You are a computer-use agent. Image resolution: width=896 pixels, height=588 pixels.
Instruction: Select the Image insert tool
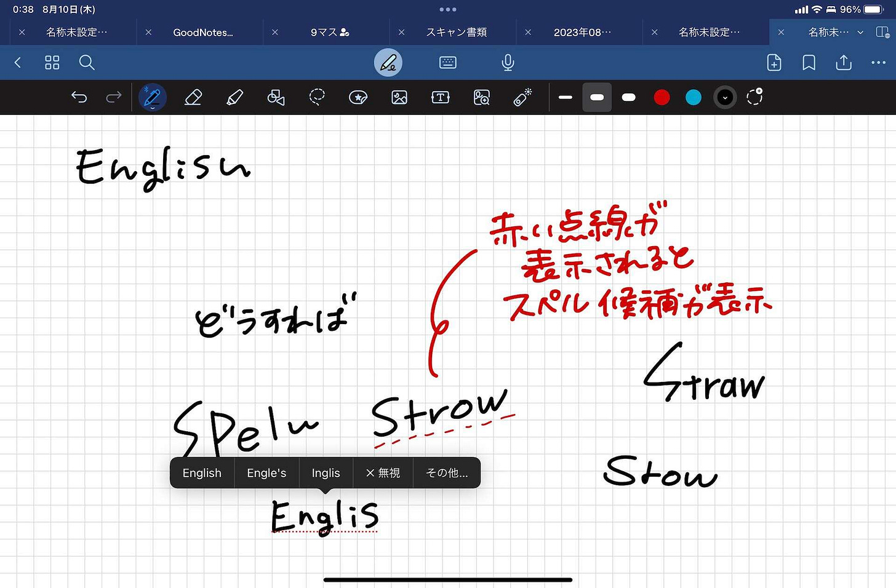pos(399,97)
